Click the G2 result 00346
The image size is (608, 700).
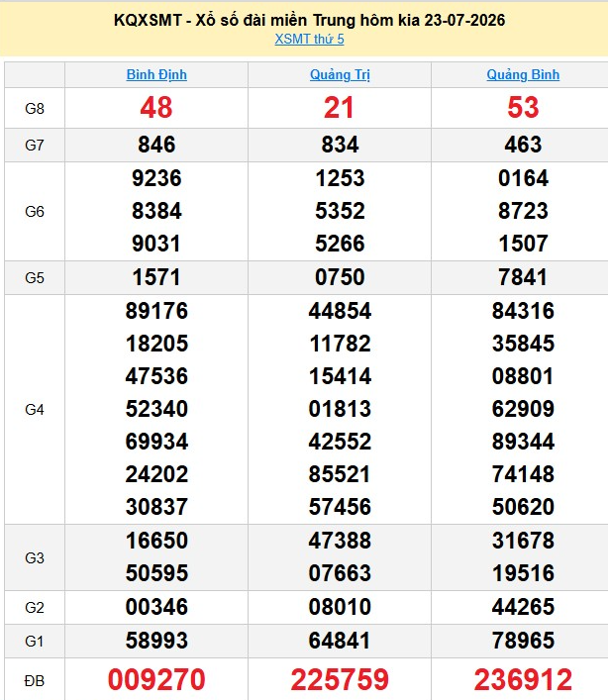156,607
